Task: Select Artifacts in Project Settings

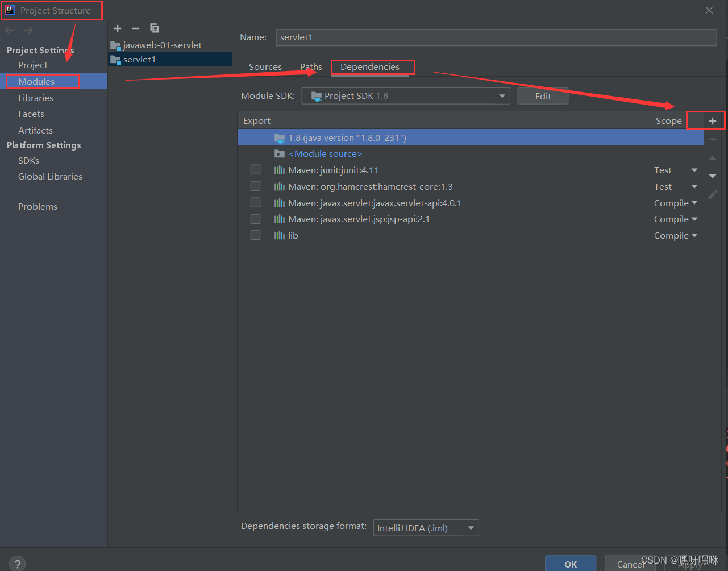Action: point(35,130)
